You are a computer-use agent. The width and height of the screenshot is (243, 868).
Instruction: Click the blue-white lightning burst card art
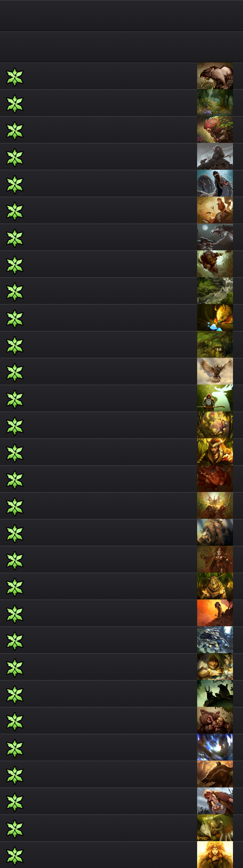[x=215, y=747]
